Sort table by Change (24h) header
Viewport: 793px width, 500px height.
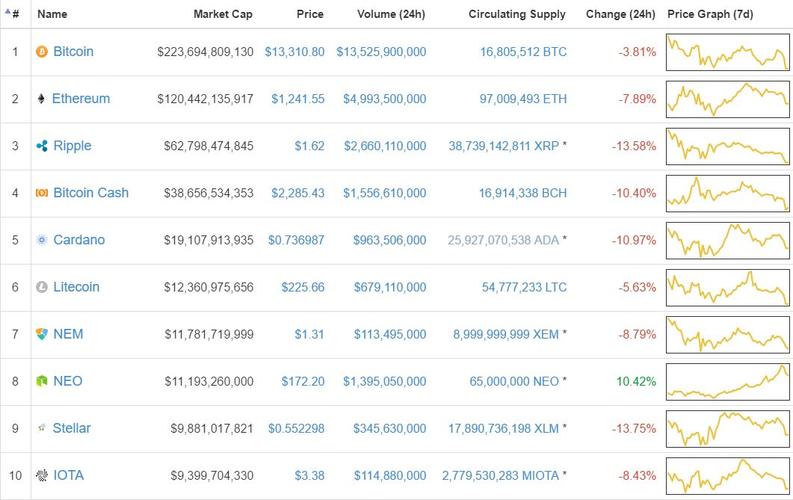click(x=621, y=14)
